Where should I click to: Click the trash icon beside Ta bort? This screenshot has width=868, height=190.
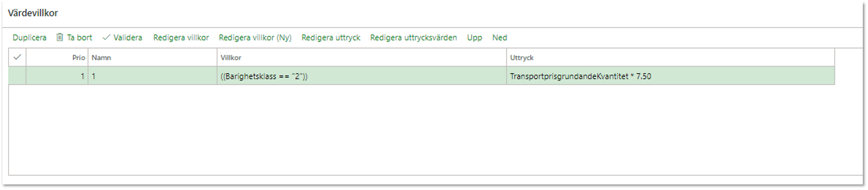60,37
